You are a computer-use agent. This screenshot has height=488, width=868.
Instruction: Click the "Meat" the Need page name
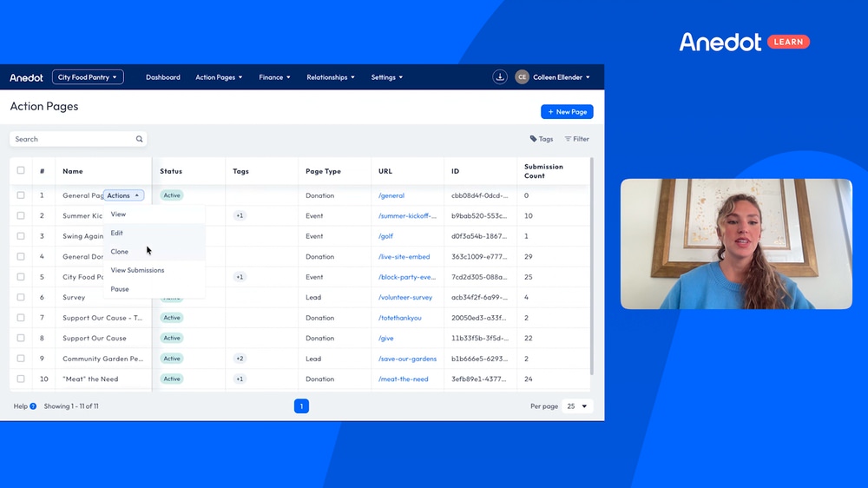pyautogui.click(x=90, y=379)
